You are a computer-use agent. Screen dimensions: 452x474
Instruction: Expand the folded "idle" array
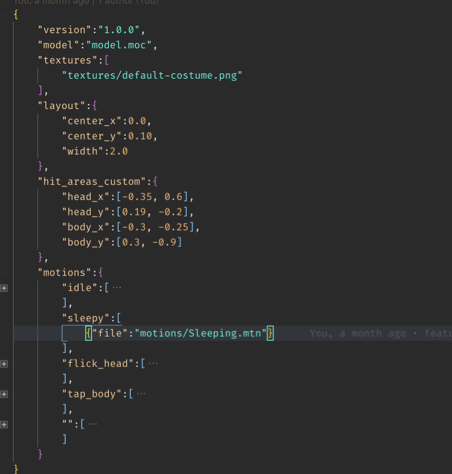(x=4, y=288)
